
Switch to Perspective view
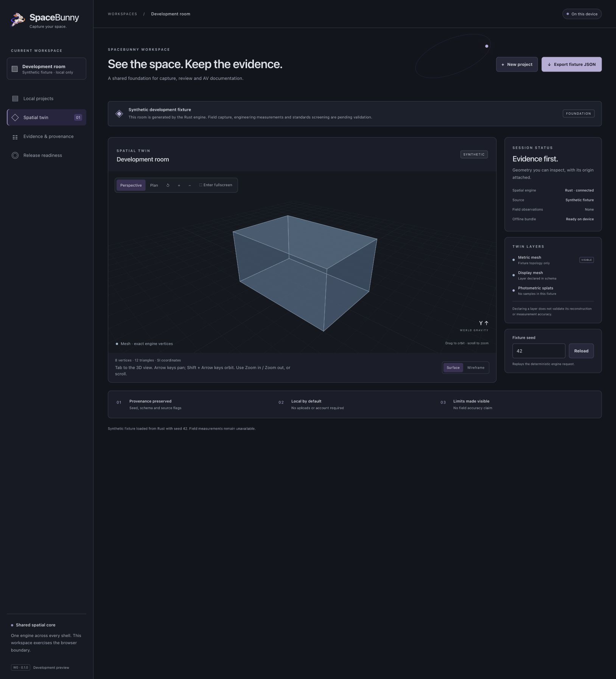pyautogui.click(x=131, y=185)
